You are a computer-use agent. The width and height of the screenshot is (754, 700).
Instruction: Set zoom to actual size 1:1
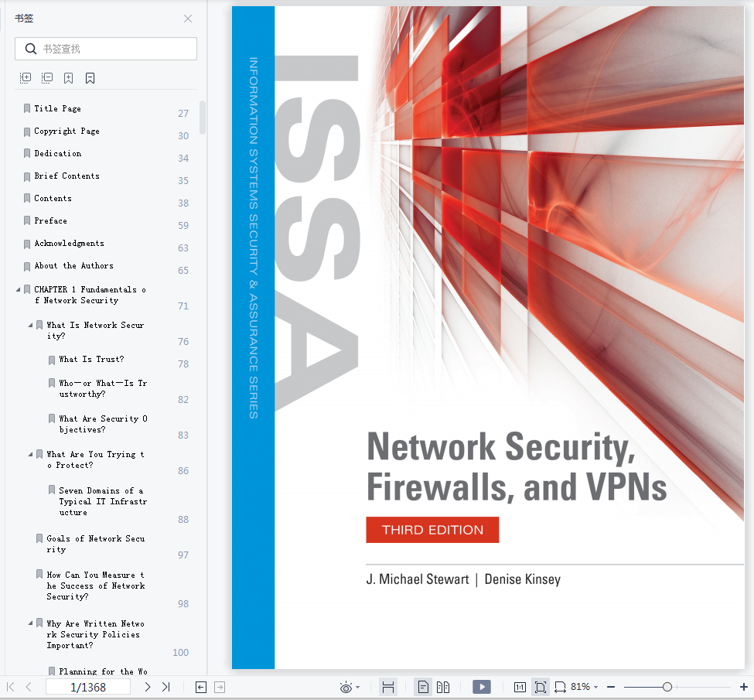(520, 688)
